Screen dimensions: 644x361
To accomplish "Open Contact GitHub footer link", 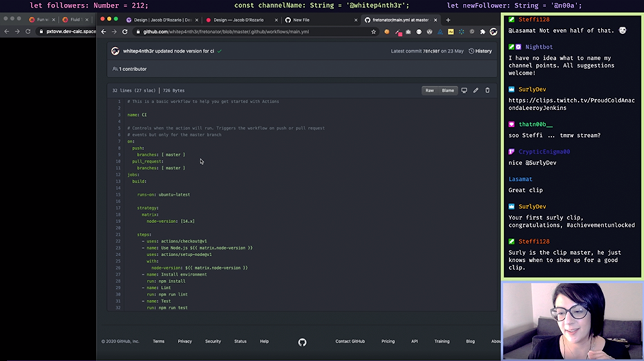I will pos(350,341).
